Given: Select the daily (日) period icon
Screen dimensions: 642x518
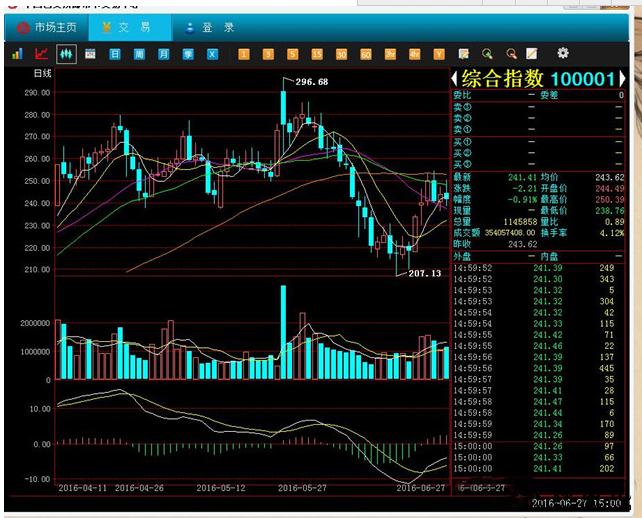Looking at the screenshot, I should (x=115, y=54).
